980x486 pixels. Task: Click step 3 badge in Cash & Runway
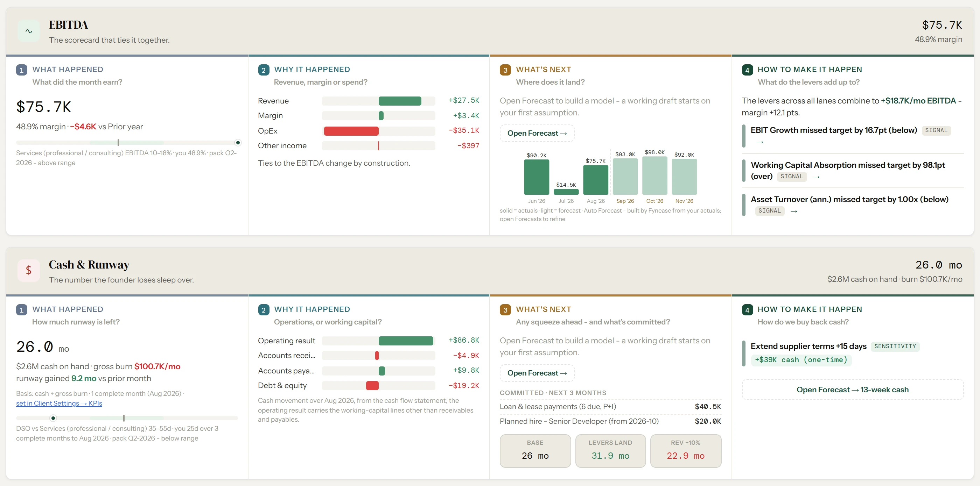[x=505, y=310]
